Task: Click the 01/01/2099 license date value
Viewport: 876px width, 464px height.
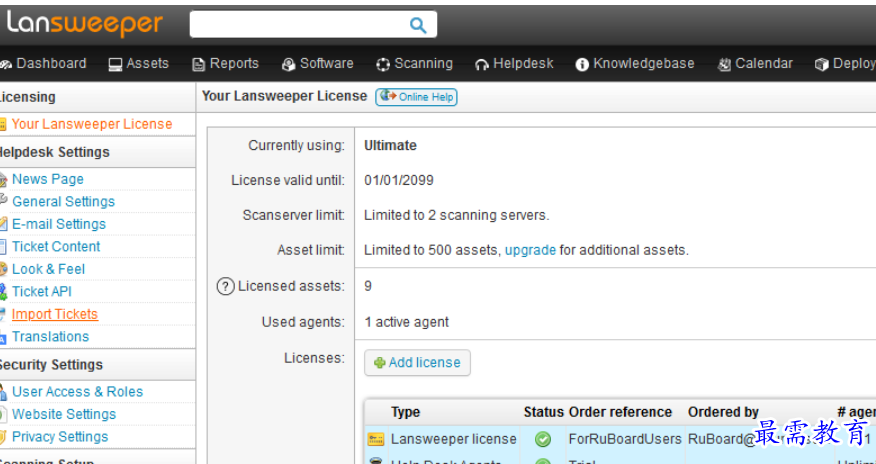Action: [399, 180]
